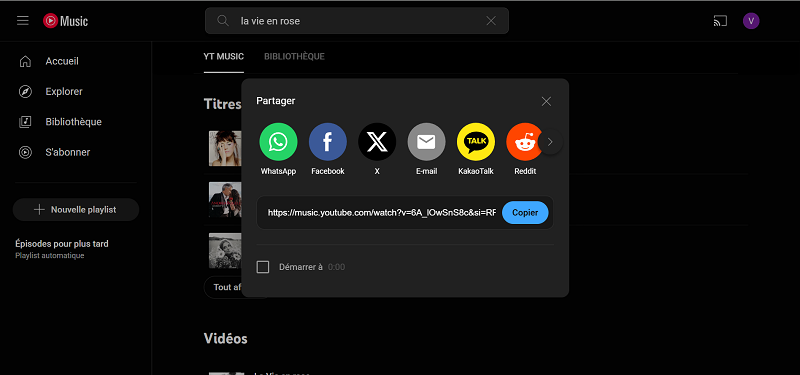Image resolution: width=800 pixels, height=375 pixels.
Task: Go to YouTube Music logo home
Action: tap(65, 21)
